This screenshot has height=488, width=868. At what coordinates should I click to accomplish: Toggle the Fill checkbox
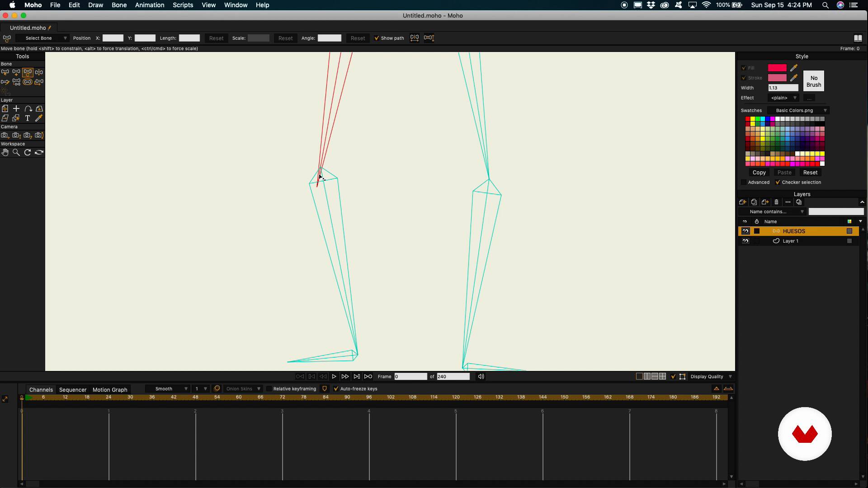(x=744, y=68)
